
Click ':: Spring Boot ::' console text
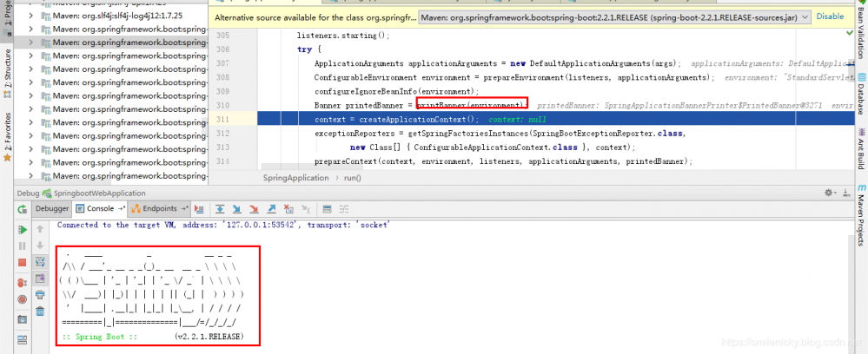(99, 337)
